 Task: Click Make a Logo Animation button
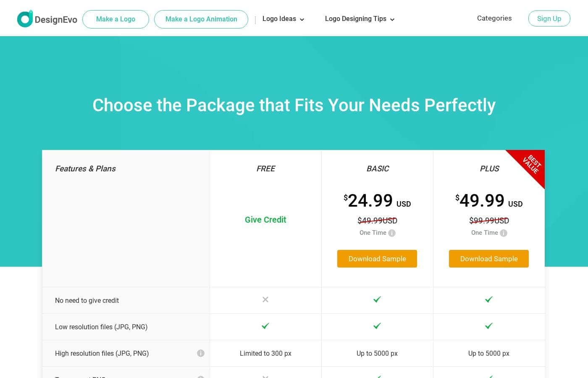[x=201, y=19]
